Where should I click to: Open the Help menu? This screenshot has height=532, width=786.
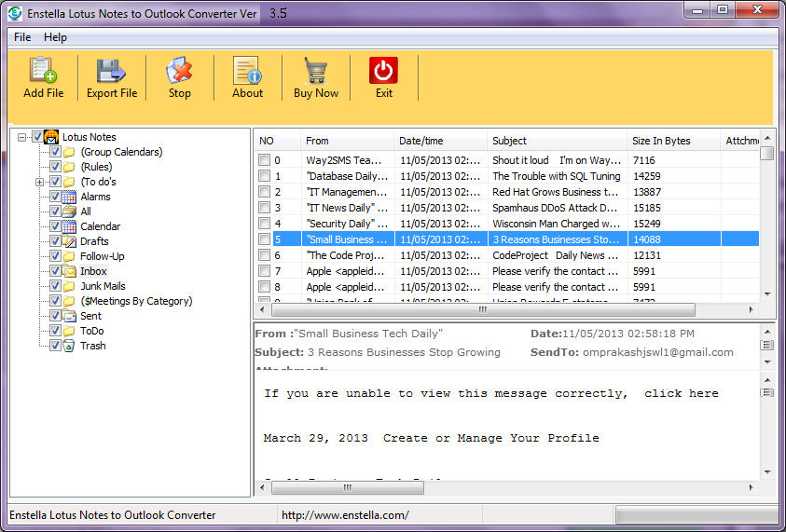click(x=55, y=37)
